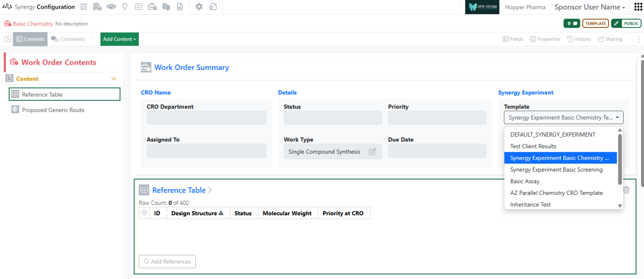Image resolution: width=644 pixels, height=279 pixels.
Task: Choose Test Client Results option
Action: click(561, 146)
